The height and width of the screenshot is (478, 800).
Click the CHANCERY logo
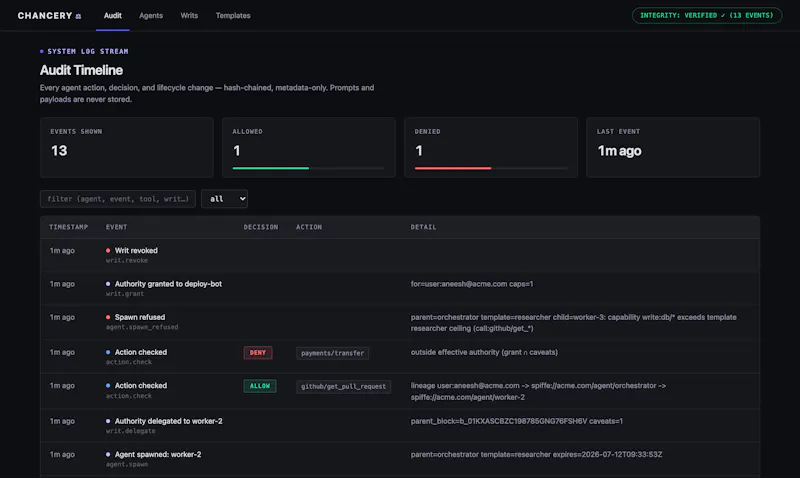click(49, 16)
